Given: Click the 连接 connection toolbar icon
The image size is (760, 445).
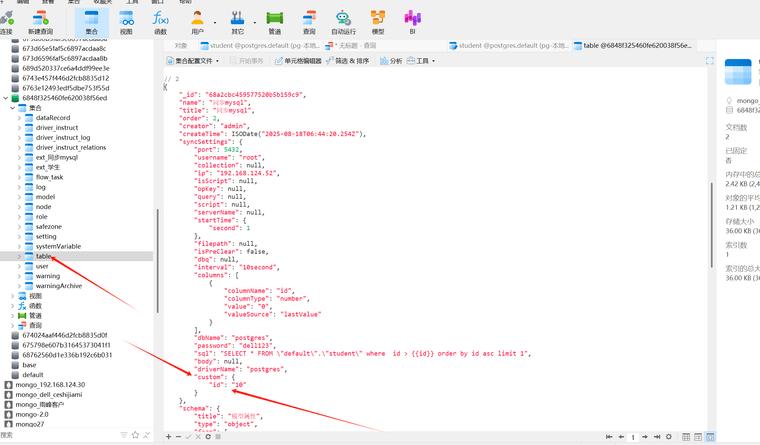Looking at the screenshot, I should pos(6,23).
